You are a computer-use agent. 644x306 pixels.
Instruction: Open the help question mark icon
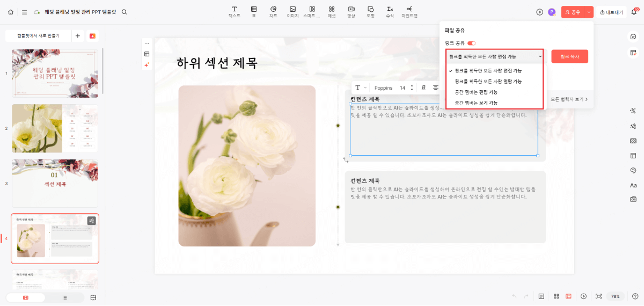[x=635, y=296]
